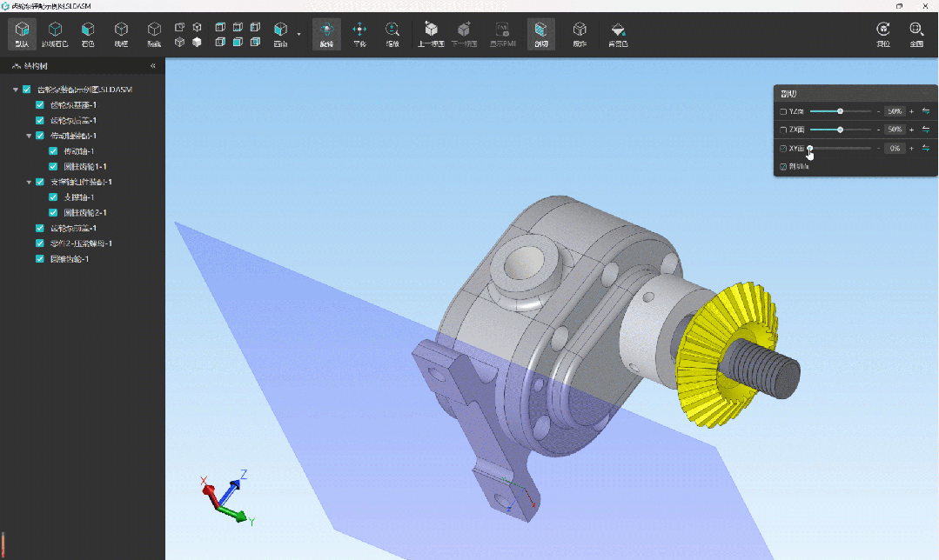939x560 pixels.
Task: Go back using 上一视图 button
Action: point(430,34)
